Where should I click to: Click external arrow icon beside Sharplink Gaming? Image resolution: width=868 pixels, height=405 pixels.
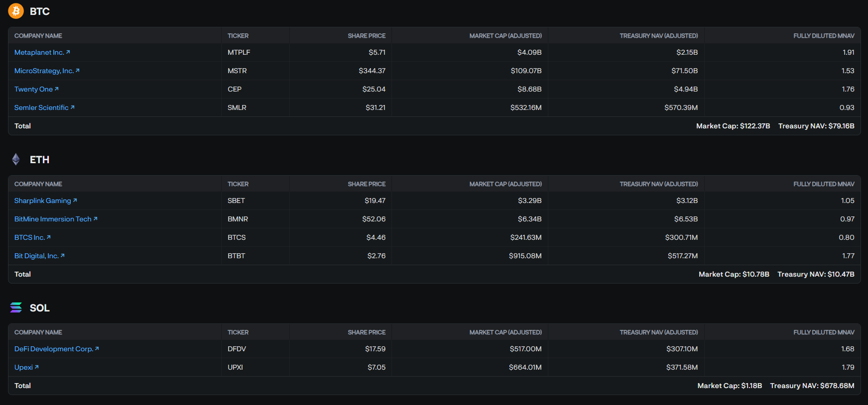75,200
